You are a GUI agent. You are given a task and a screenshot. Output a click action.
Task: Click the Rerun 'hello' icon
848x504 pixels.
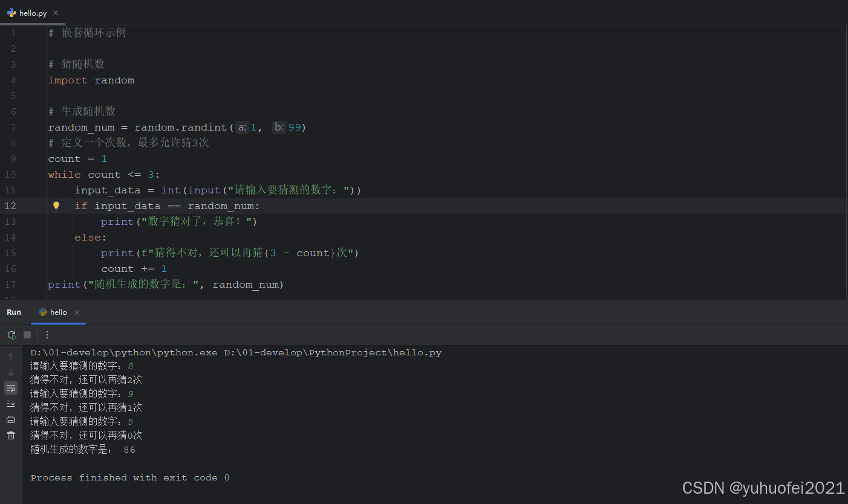pyautogui.click(x=11, y=335)
